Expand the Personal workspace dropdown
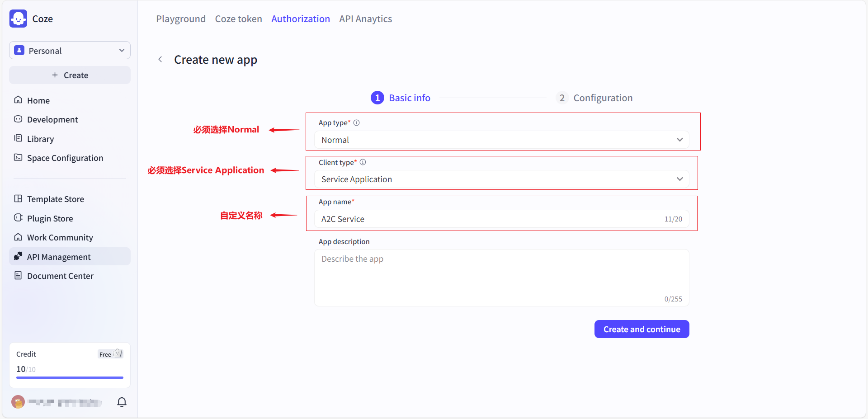 coord(70,51)
